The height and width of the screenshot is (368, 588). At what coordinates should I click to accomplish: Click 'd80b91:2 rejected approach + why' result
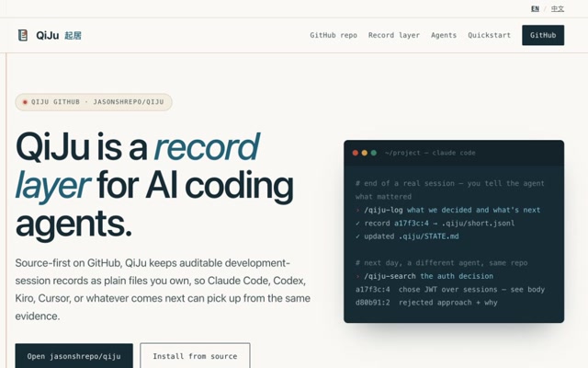(x=426, y=303)
